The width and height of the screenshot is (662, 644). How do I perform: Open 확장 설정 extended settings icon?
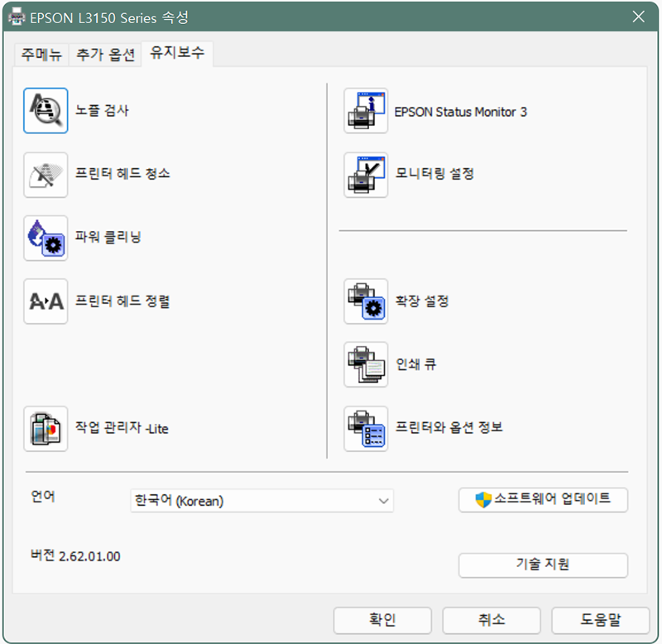pyautogui.click(x=366, y=301)
